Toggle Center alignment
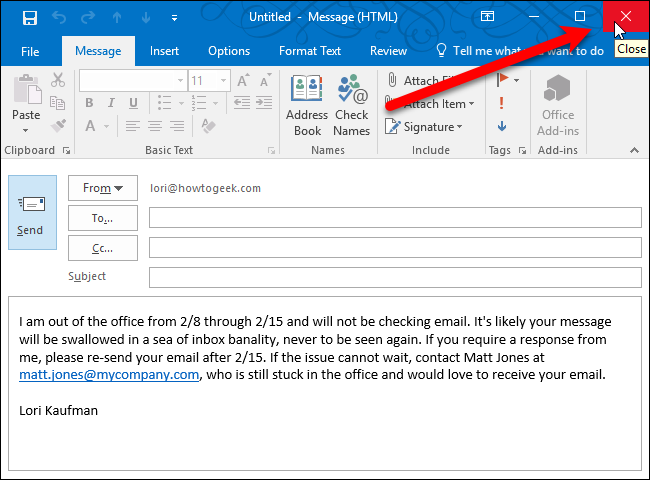This screenshot has width=650, height=480. coord(155,126)
